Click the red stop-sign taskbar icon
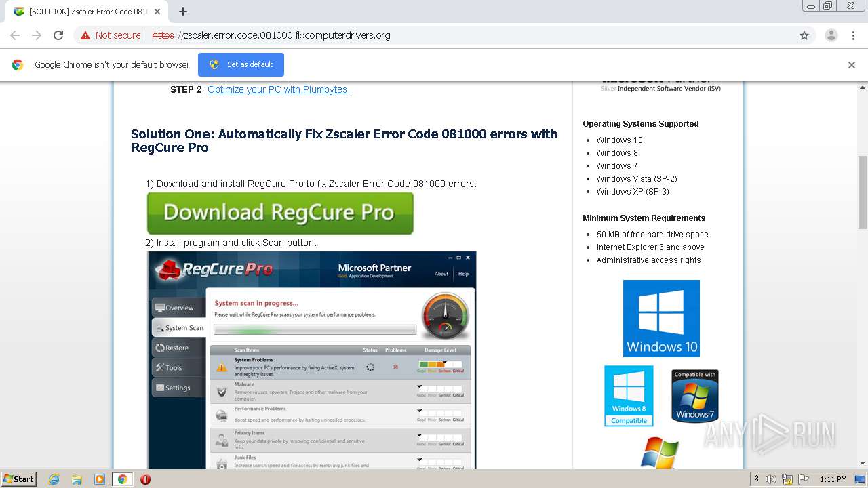This screenshot has height=488, width=868. (145, 479)
